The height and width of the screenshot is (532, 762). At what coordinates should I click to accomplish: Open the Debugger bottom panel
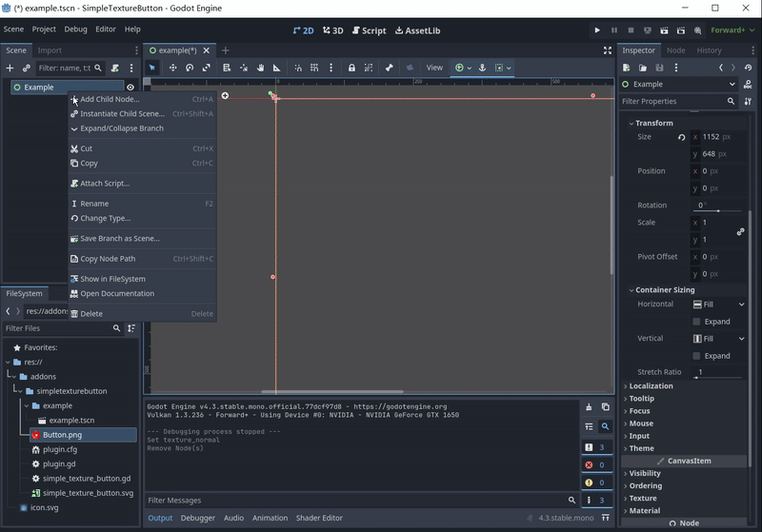[198, 518]
